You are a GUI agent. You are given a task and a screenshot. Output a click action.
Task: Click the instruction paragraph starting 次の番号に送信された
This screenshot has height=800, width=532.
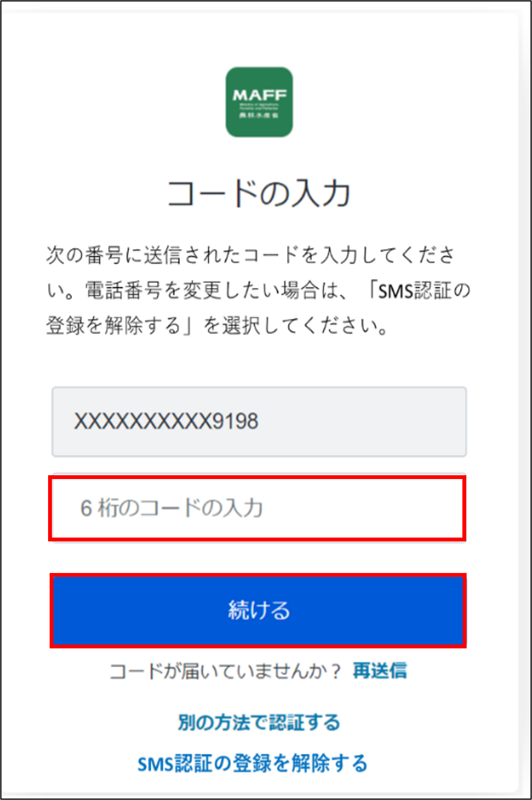click(x=258, y=290)
